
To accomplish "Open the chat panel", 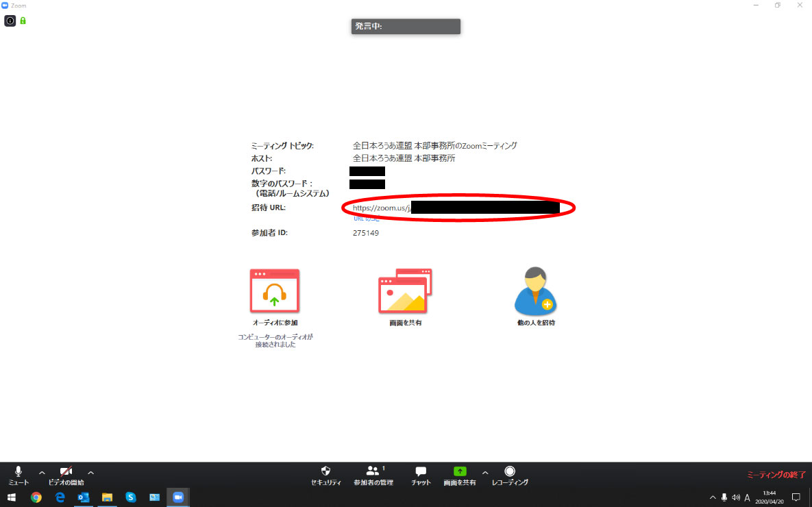I will pos(421,475).
